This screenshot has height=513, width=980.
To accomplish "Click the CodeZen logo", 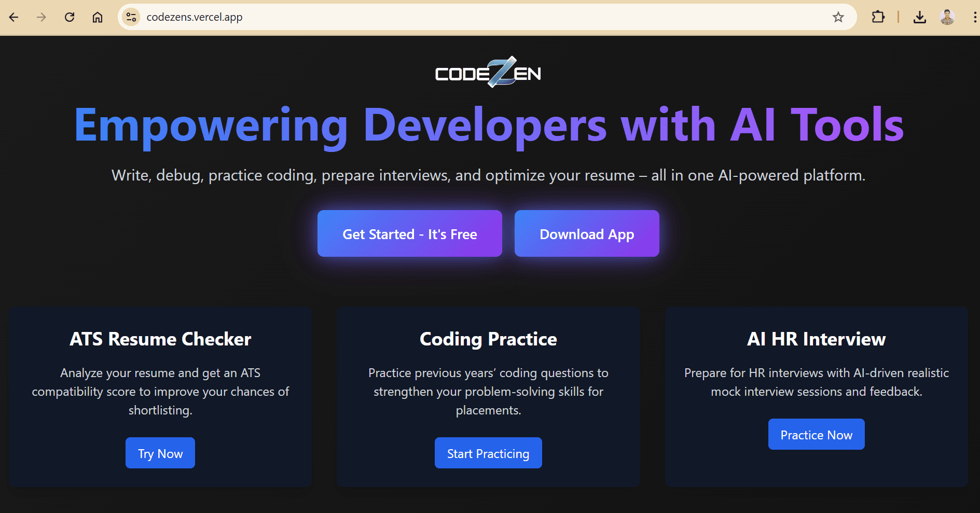I will (488, 73).
